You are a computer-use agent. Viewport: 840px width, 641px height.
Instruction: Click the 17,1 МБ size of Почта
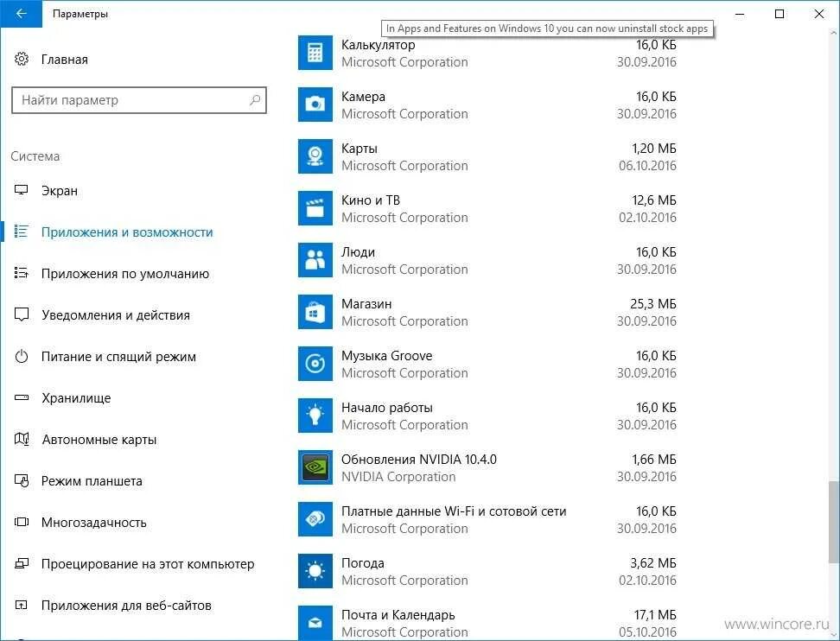(x=655, y=615)
